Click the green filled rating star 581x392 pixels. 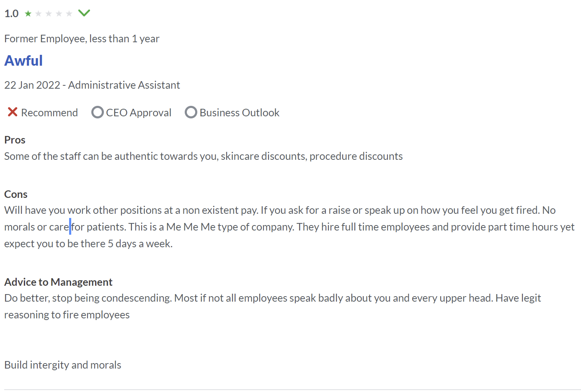tap(28, 14)
